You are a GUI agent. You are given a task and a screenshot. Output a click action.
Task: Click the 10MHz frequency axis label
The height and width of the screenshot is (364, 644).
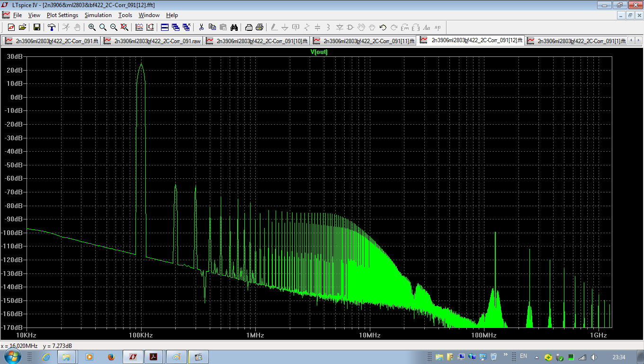point(370,335)
